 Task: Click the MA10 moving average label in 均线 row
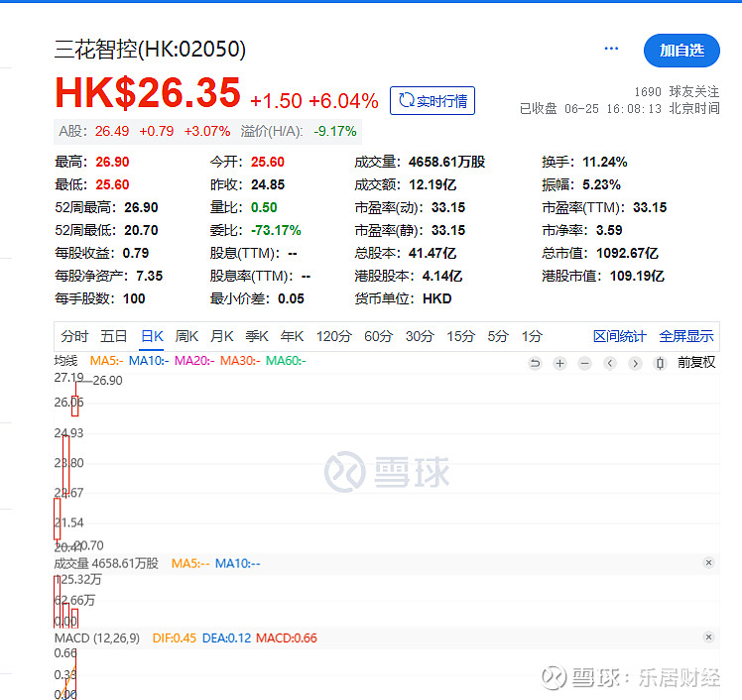(x=149, y=361)
